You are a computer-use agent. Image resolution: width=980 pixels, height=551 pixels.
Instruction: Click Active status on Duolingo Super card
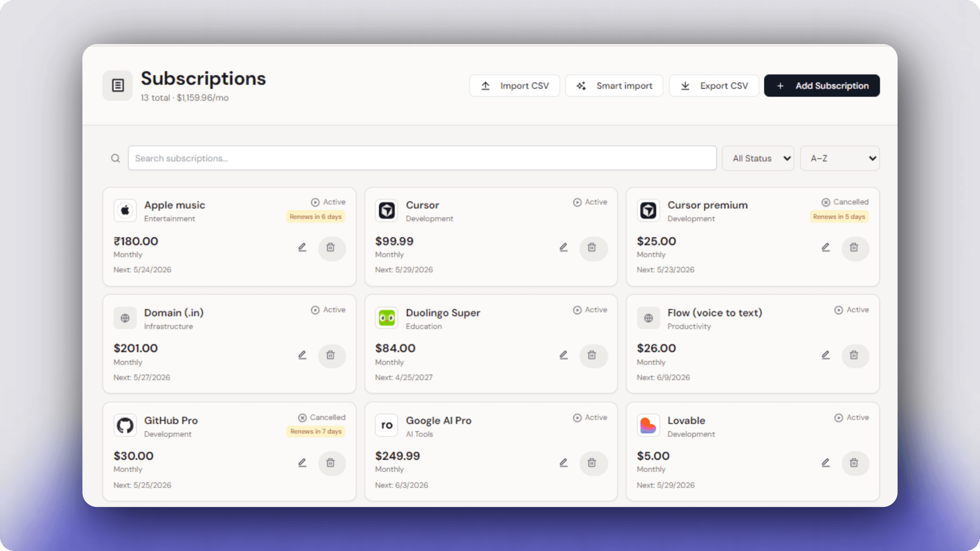590,310
